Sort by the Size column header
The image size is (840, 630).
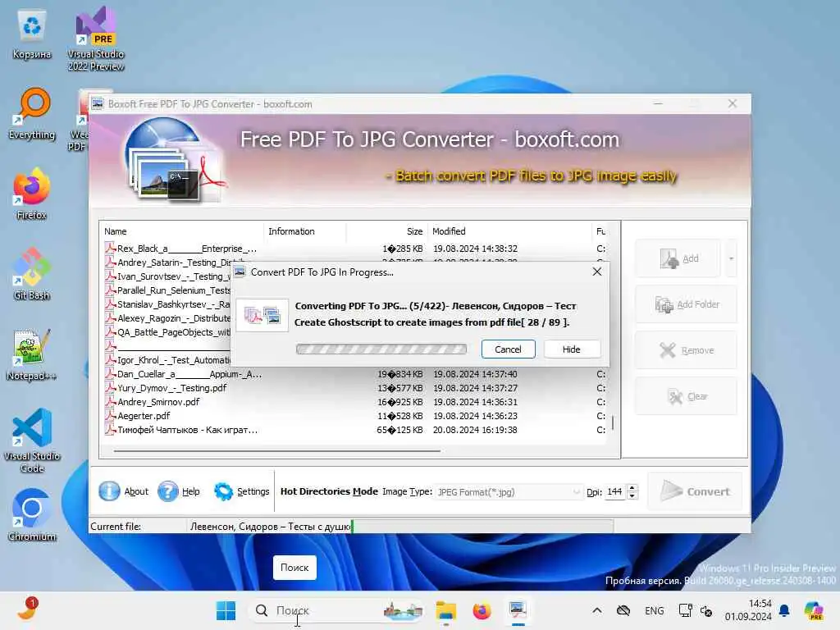[x=386, y=231]
